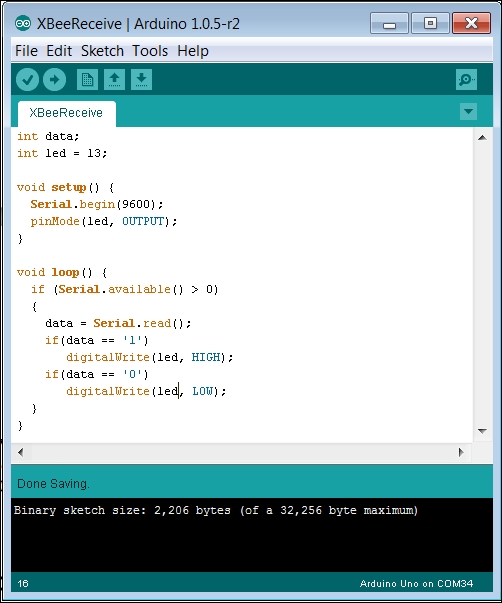Click the vertical scrollbar up arrow
502x603 pixels.
click(x=482, y=137)
